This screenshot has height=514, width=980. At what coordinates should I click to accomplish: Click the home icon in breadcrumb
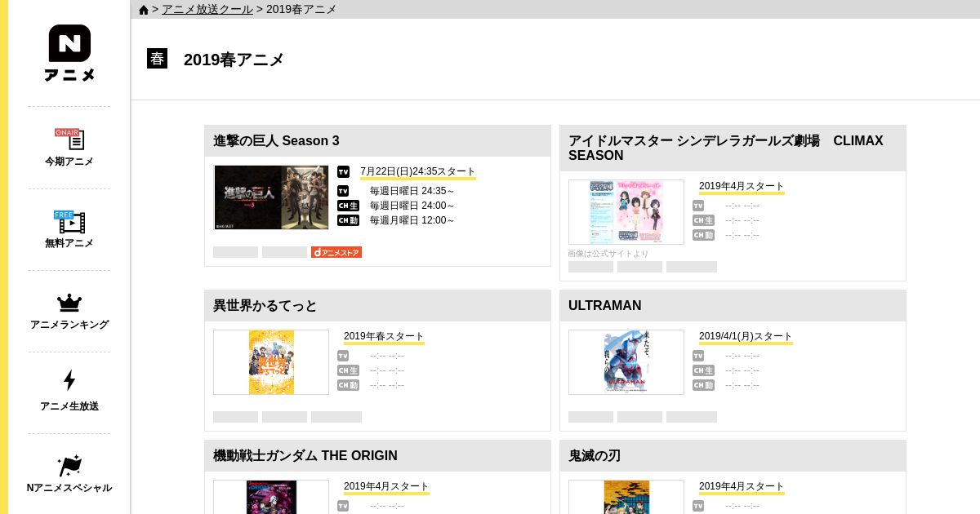(x=144, y=10)
